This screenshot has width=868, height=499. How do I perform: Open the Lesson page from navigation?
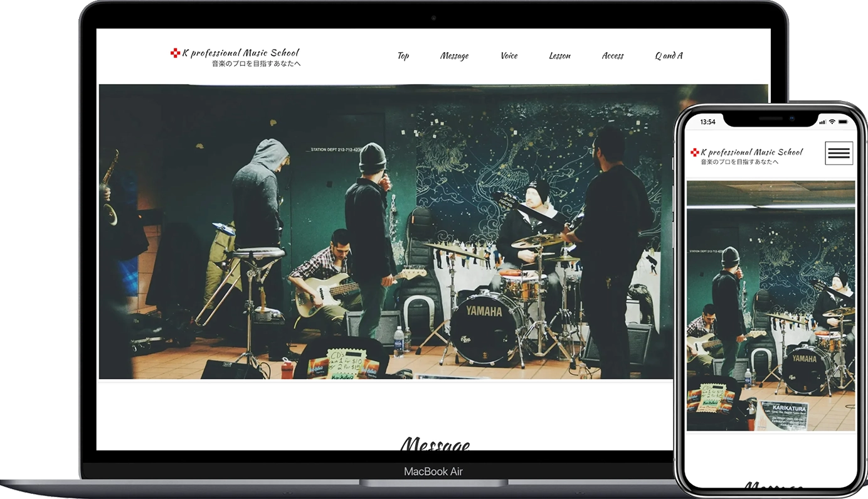point(559,56)
